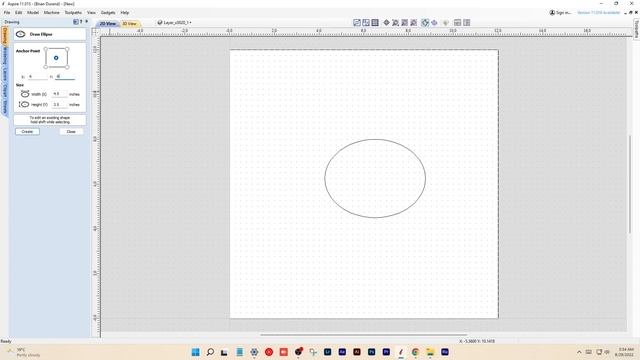This screenshot has width=640, height=360.
Task: Select the top-left anchor point
Action: pos(46,49)
